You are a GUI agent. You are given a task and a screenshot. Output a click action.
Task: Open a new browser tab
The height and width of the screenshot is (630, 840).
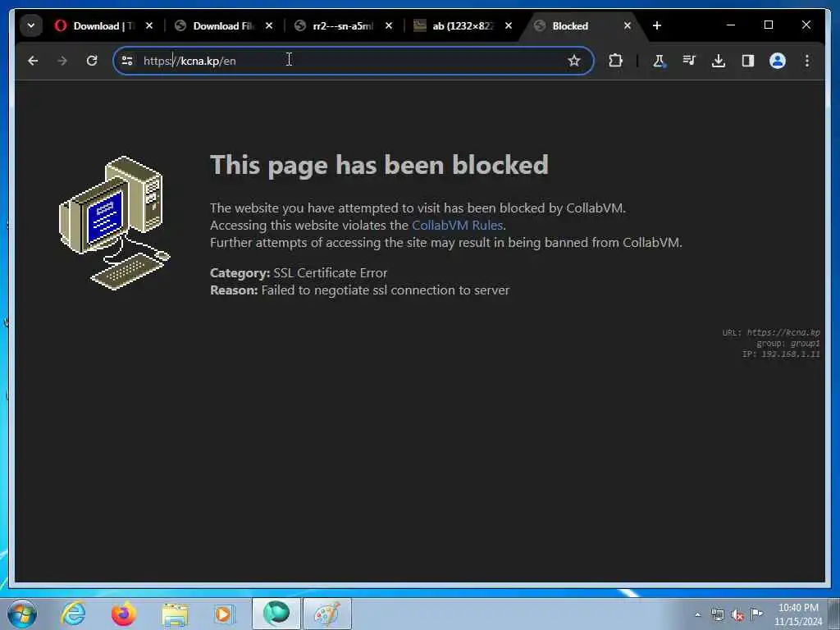(x=657, y=25)
